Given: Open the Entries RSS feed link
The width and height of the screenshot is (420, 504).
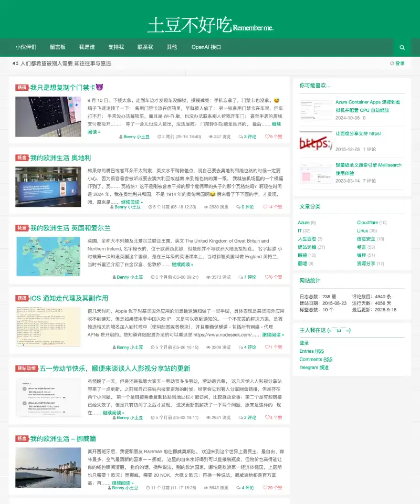Looking at the screenshot, I should (312, 351).
